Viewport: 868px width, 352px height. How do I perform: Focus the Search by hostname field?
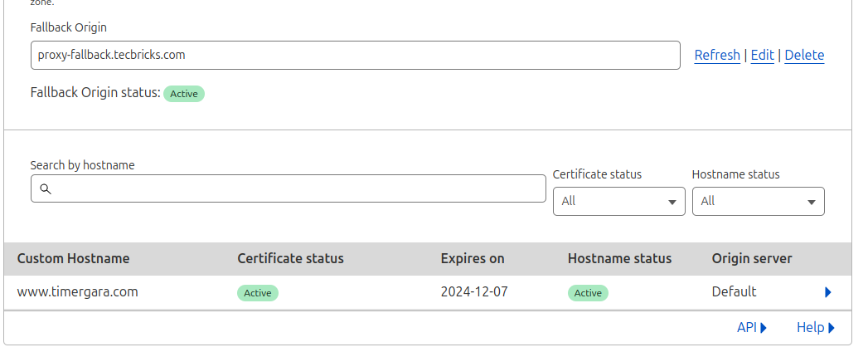[x=298, y=189]
